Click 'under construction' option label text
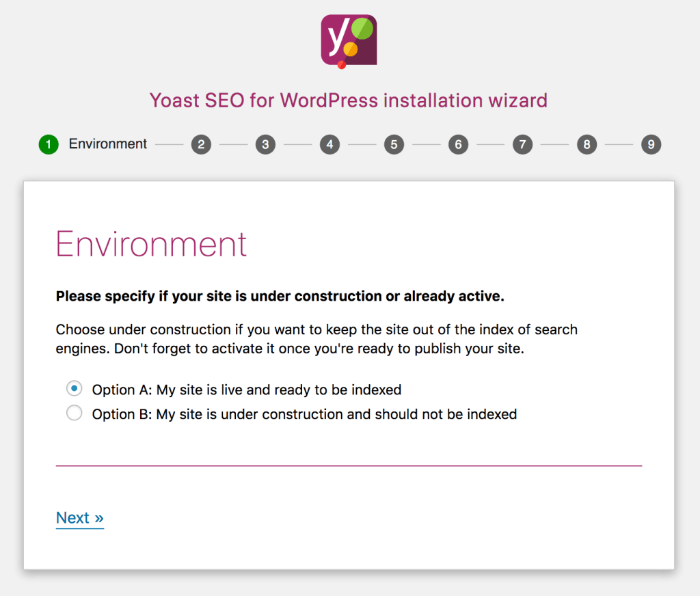700x596 pixels. coord(304,414)
